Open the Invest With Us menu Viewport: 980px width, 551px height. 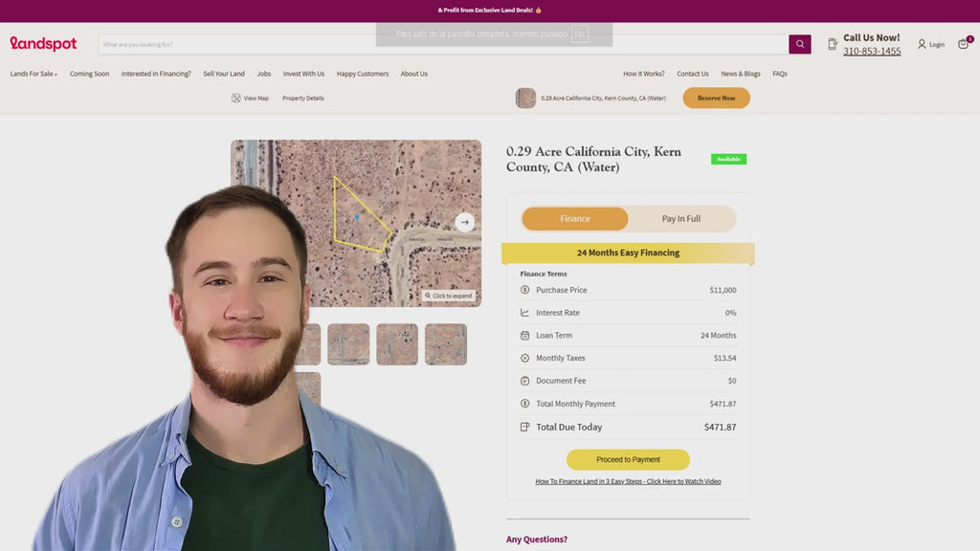pyautogui.click(x=303, y=74)
